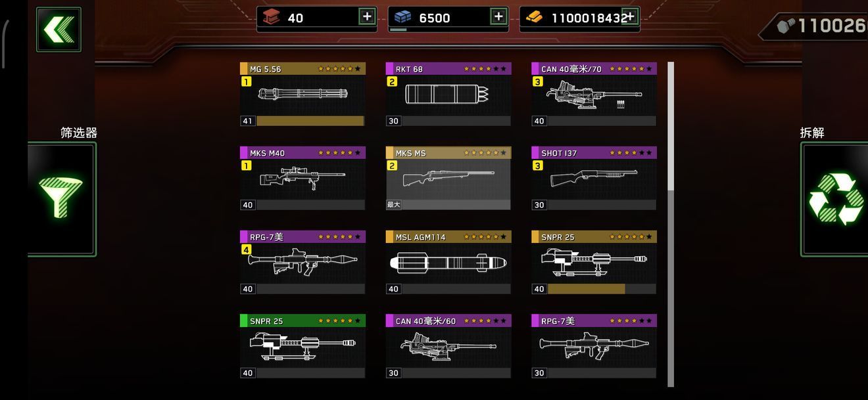The width and height of the screenshot is (868, 400).
Task: Select the MG 5.56 minigun card
Action: 302,95
